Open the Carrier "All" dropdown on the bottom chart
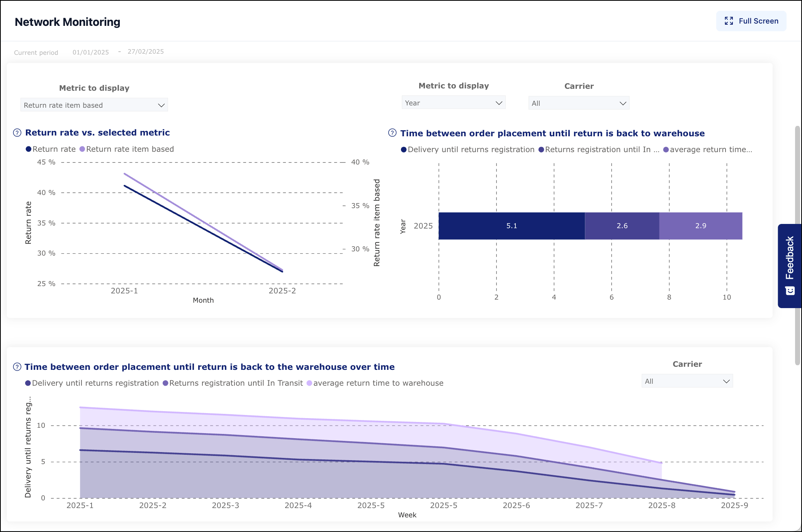 [687, 381]
